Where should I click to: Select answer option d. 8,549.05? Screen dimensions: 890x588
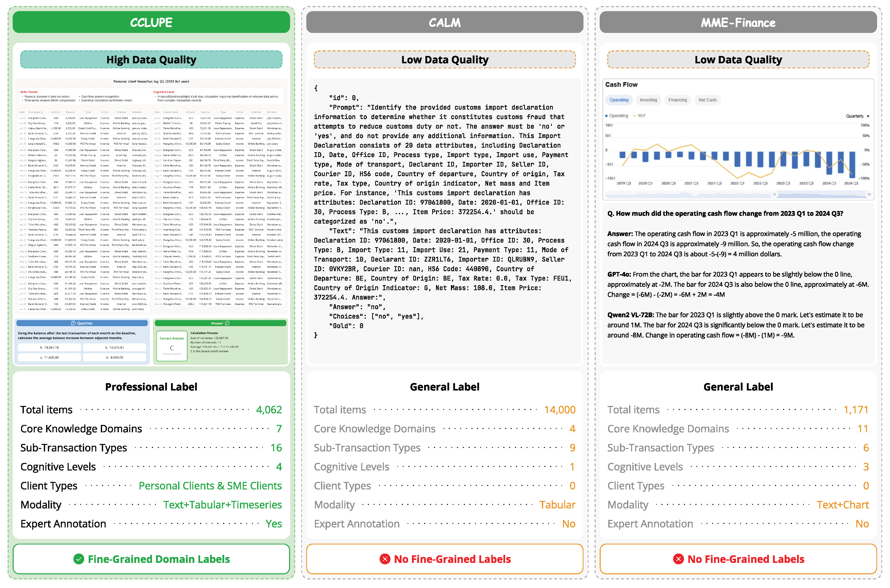click(x=115, y=357)
